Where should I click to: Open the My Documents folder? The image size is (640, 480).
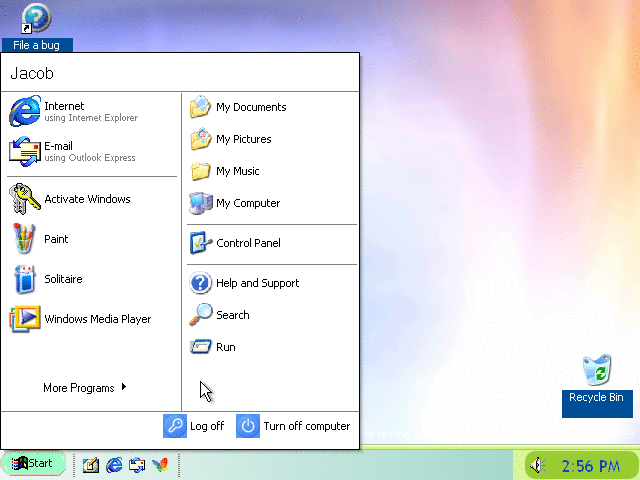tap(272, 107)
